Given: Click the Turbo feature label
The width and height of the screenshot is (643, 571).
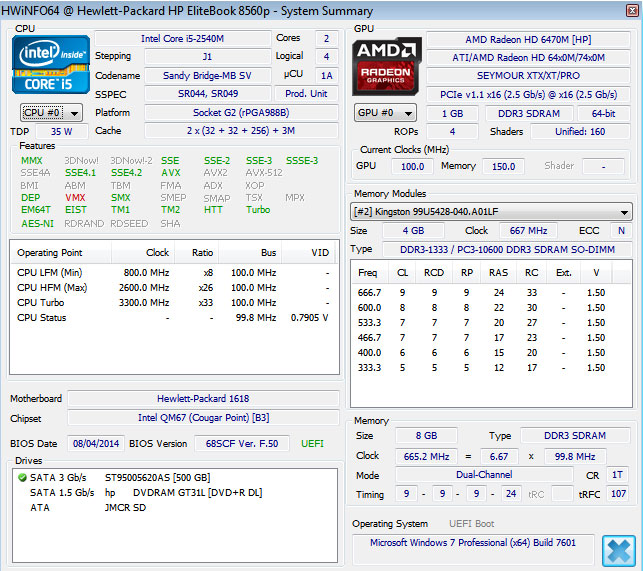Looking at the screenshot, I should pyautogui.click(x=258, y=210).
